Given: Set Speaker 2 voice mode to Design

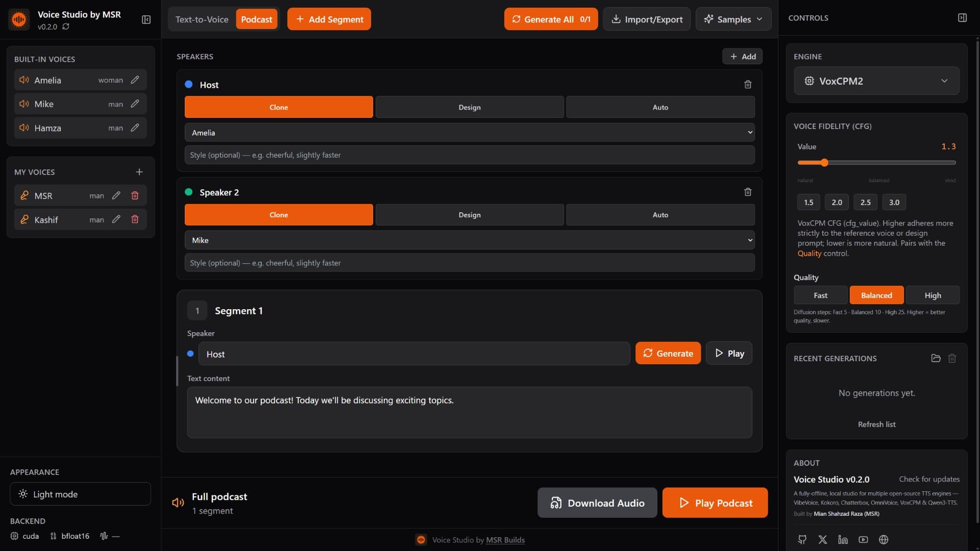Looking at the screenshot, I should tap(470, 215).
